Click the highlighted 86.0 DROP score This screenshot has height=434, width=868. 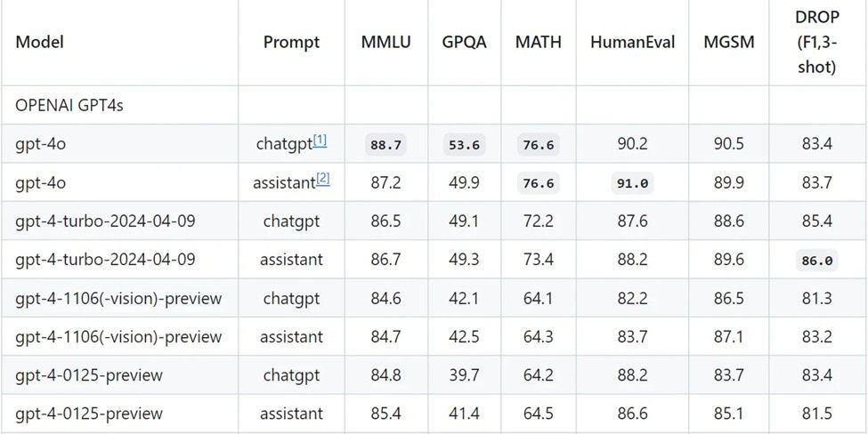(x=817, y=261)
